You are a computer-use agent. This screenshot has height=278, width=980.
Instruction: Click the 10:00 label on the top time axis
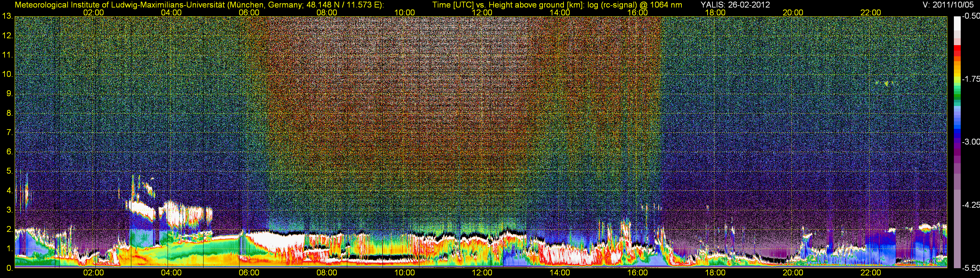pyautogui.click(x=404, y=12)
